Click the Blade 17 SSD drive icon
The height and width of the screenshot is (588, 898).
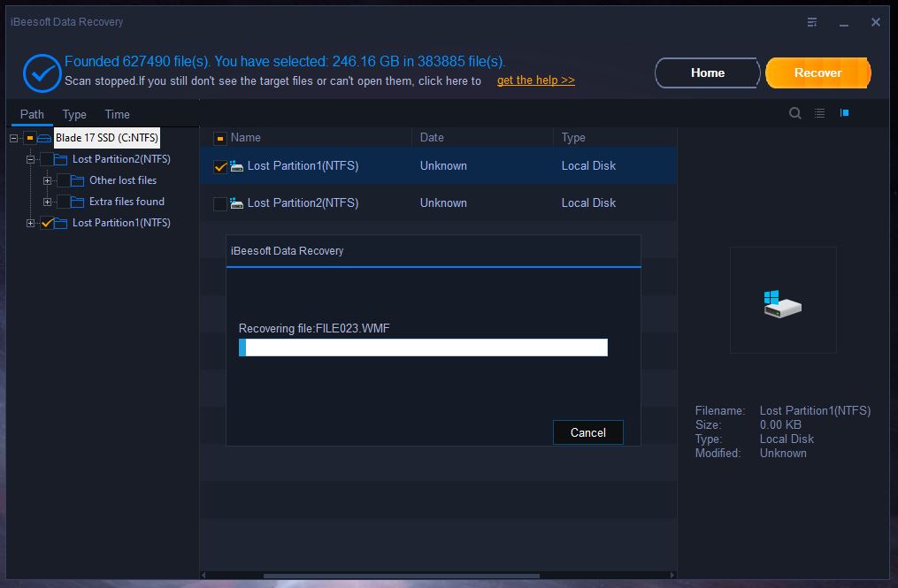tap(44, 138)
